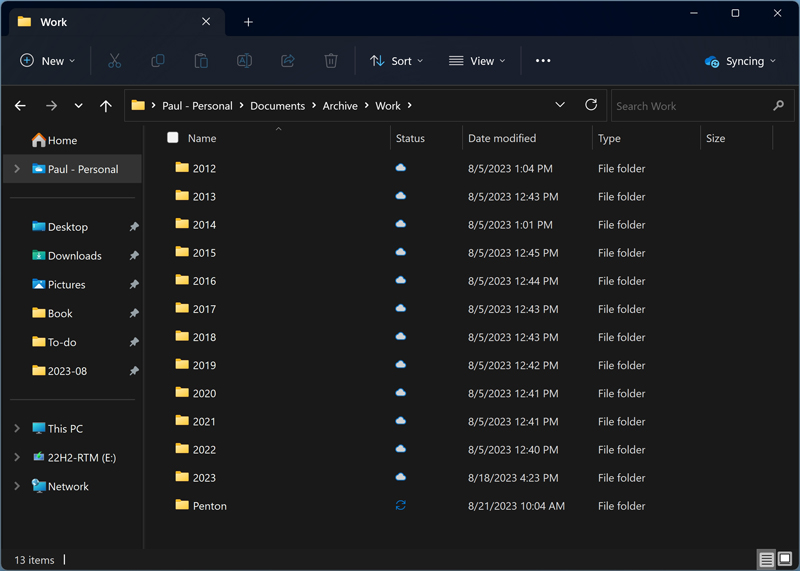800x571 pixels.
Task: Add a new tab with plus button
Action: point(248,22)
